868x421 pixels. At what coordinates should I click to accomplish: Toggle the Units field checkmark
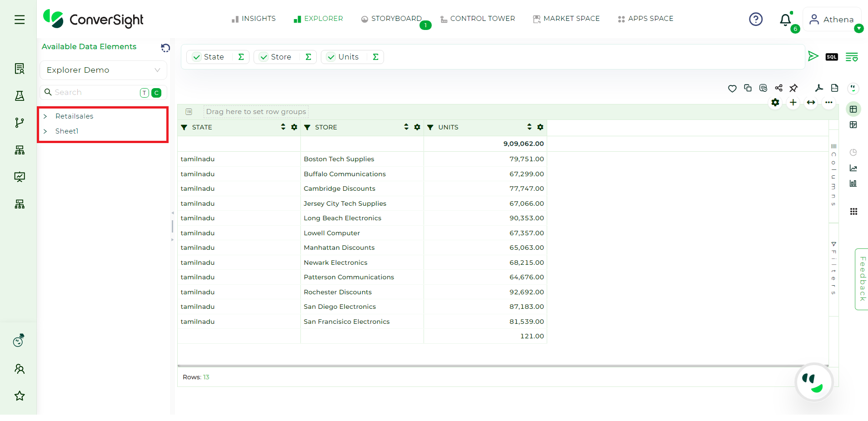pos(331,57)
